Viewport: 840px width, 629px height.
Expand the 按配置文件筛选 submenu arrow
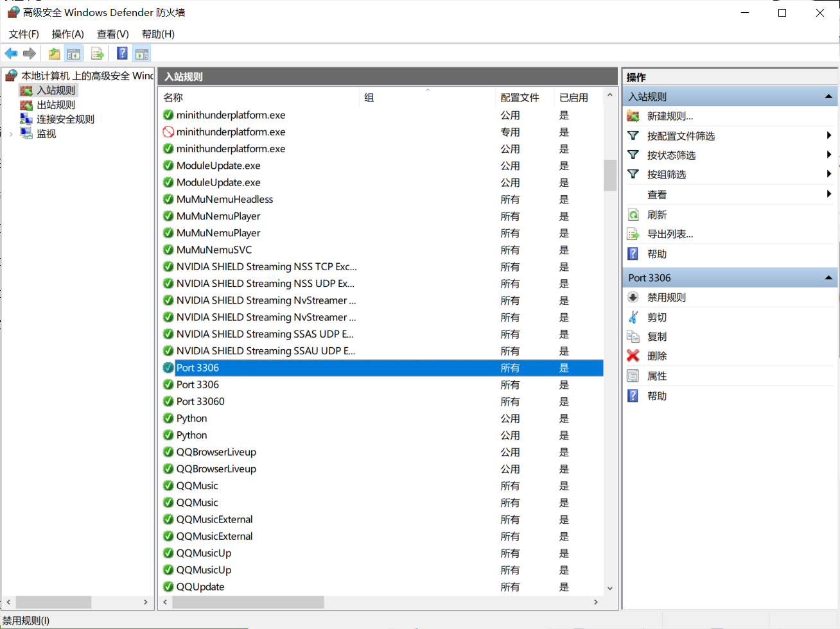pos(828,135)
